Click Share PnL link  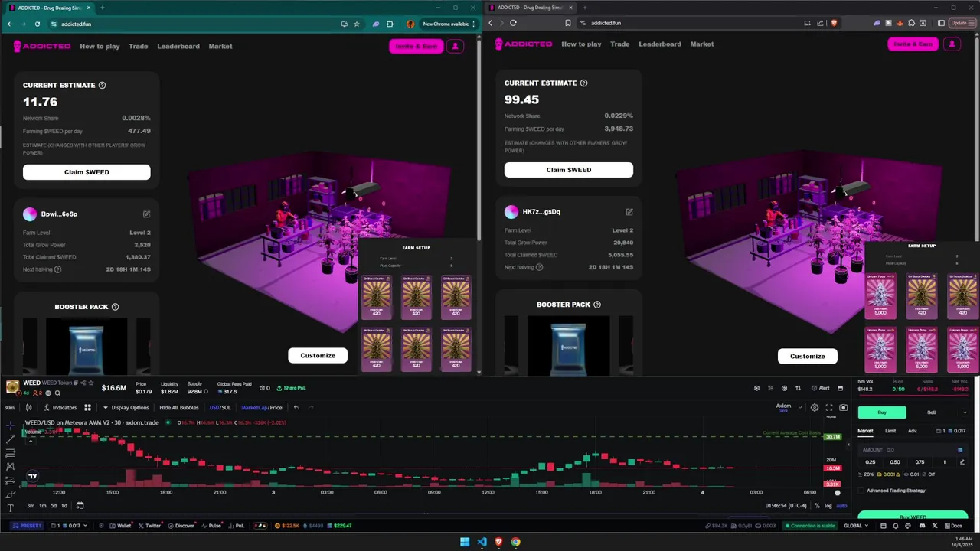pyautogui.click(x=290, y=388)
